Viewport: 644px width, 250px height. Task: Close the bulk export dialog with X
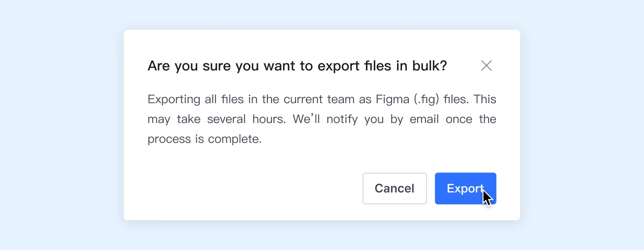coord(486,65)
